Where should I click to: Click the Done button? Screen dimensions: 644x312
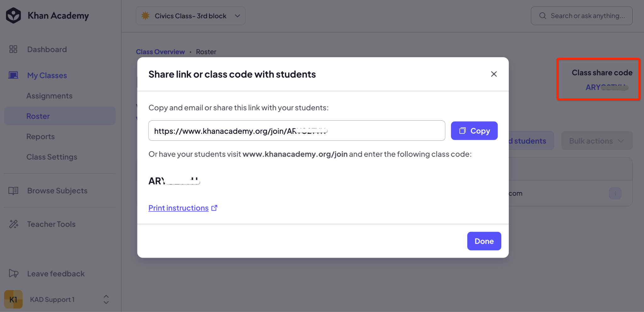[484, 241]
